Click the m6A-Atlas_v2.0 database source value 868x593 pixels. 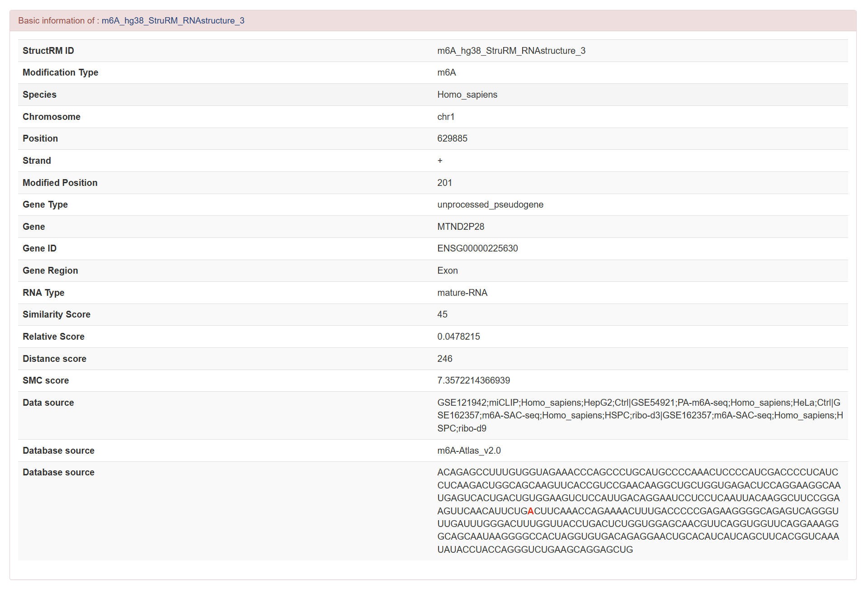[x=469, y=451]
